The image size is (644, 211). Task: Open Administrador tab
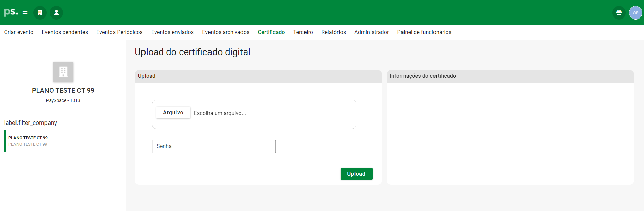point(371,32)
